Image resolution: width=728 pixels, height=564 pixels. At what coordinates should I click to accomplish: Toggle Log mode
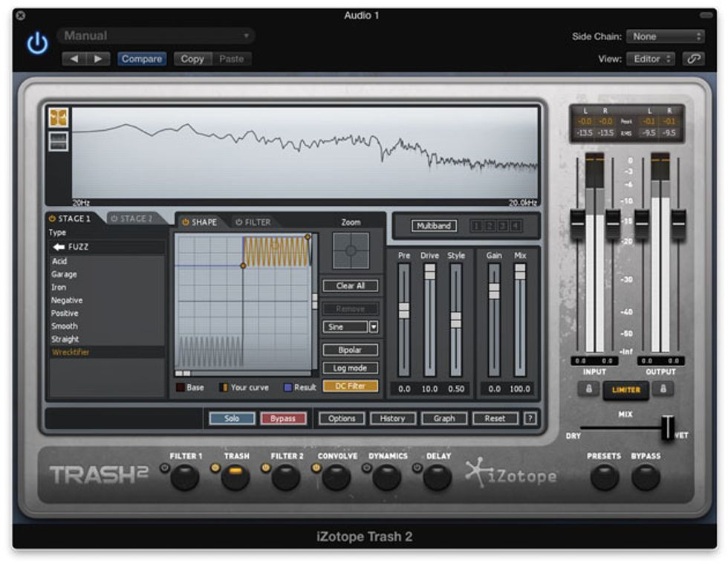coord(351,368)
